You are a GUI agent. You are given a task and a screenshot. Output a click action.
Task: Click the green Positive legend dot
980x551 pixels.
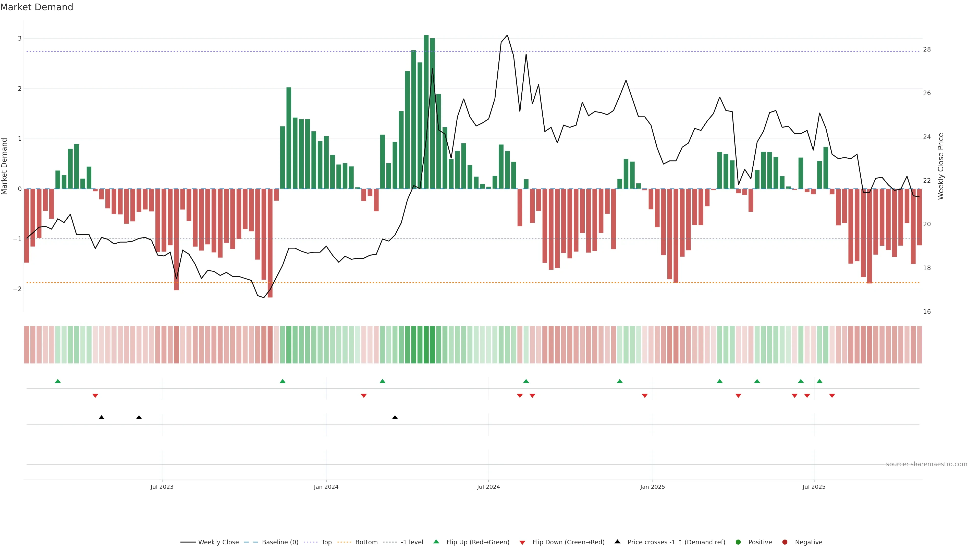738,542
